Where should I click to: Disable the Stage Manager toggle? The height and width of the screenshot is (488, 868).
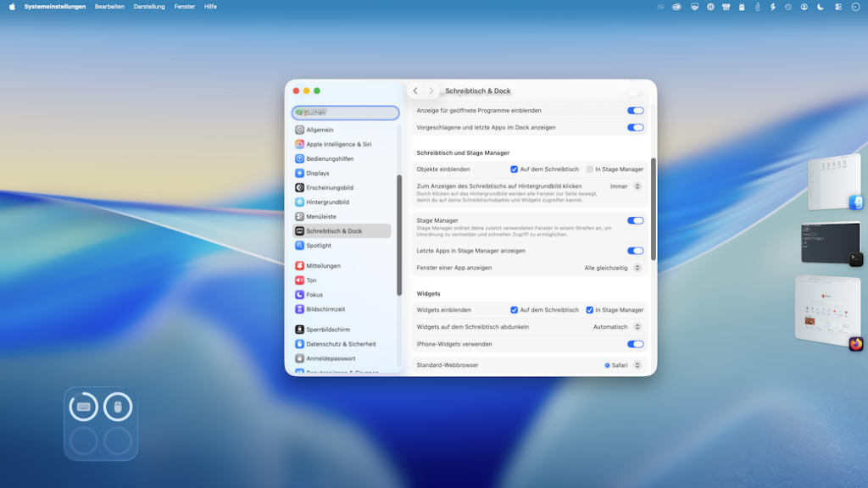[636, 219]
